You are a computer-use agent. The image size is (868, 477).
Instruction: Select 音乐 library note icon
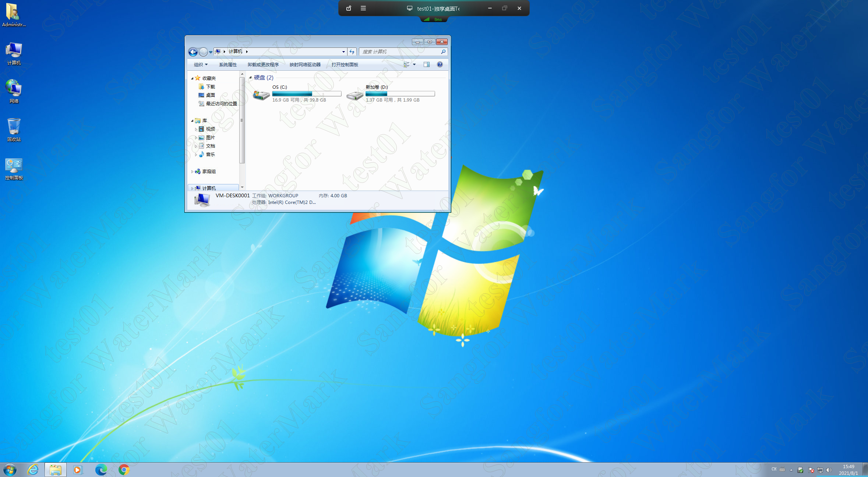pyautogui.click(x=201, y=155)
